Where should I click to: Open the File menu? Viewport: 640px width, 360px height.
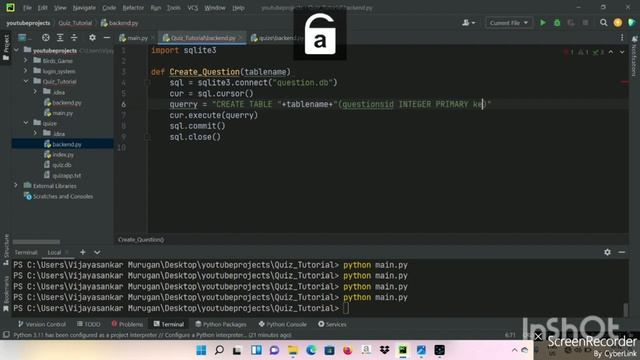tap(27, 8)
